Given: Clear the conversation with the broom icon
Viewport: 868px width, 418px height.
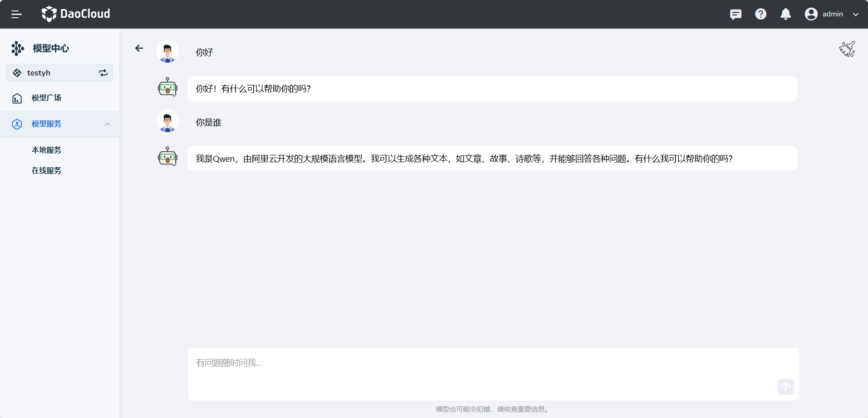Looking at the screenshot, I should point(847,49).
